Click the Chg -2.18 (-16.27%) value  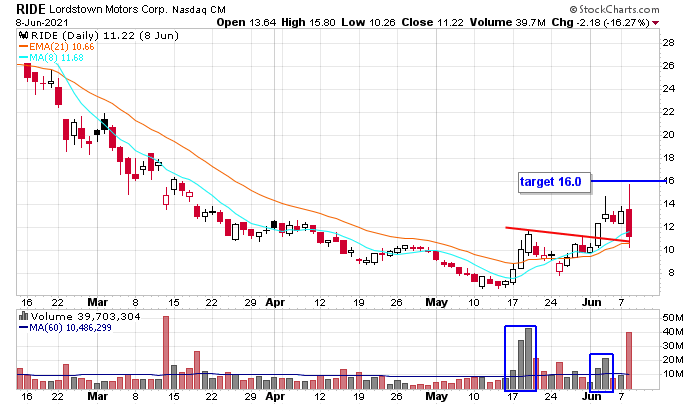click(x=600, y=22)
